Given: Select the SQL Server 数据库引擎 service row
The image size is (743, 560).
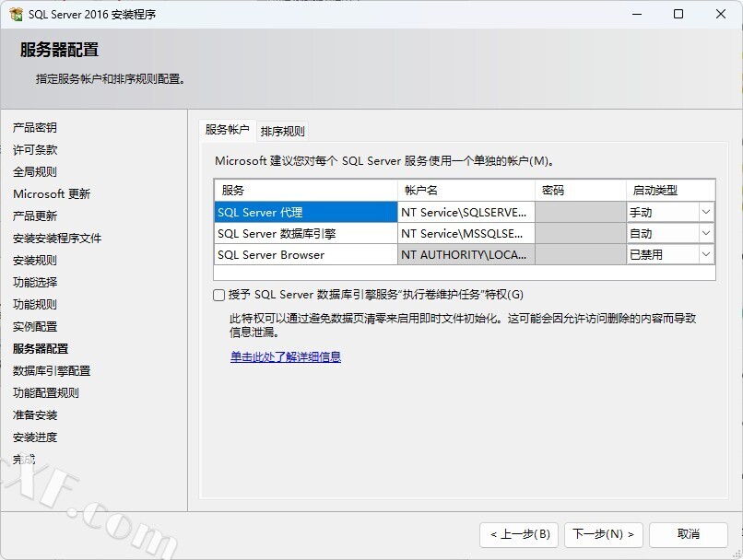Looking at the screenshot, I should pyautogui.click(x=306, y=233).
